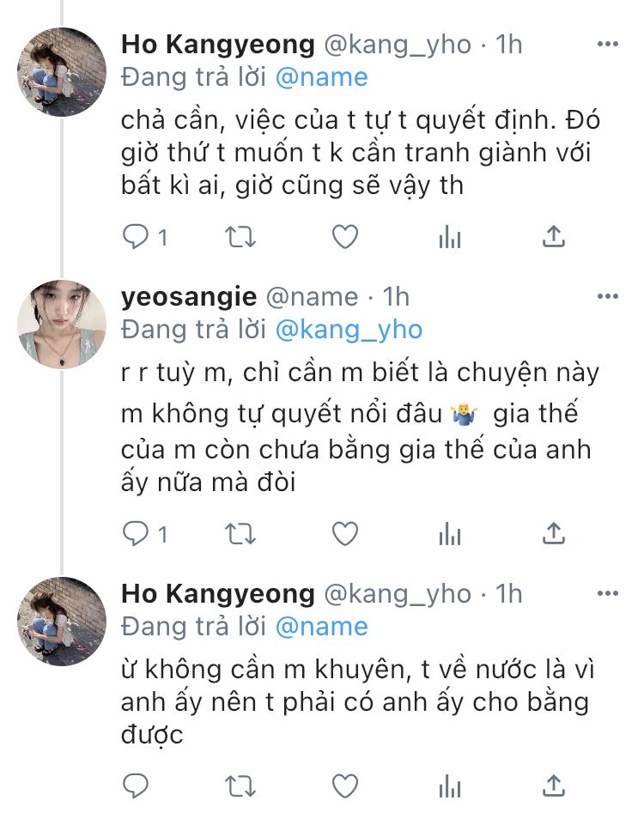Screen dimensions: 644x813
Task: Open more options on last tweet
Action: click(607, 593)
